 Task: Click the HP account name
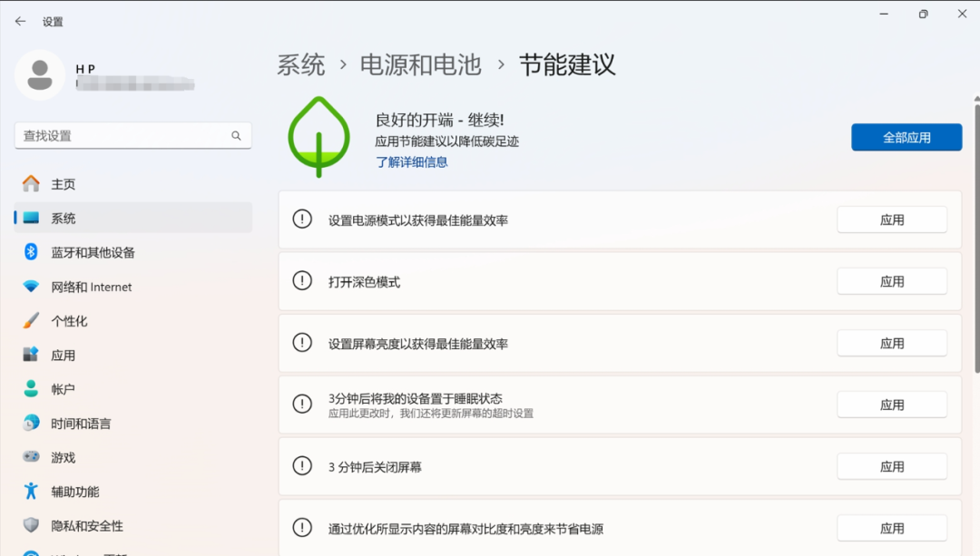pos(85,69)
